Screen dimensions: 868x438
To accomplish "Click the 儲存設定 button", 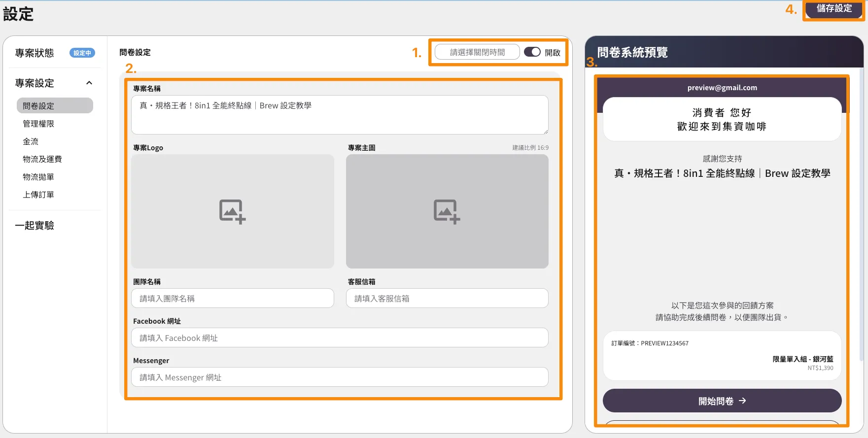I will (x=833, y=9).
